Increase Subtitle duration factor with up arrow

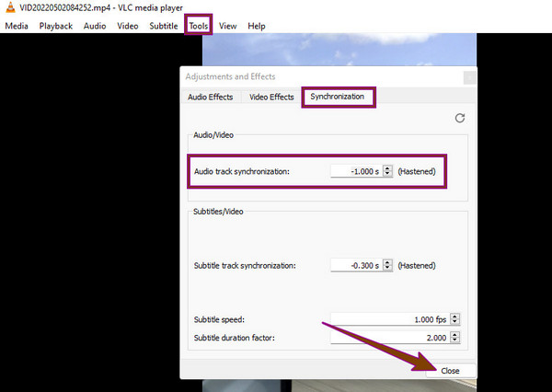[454, 335]
